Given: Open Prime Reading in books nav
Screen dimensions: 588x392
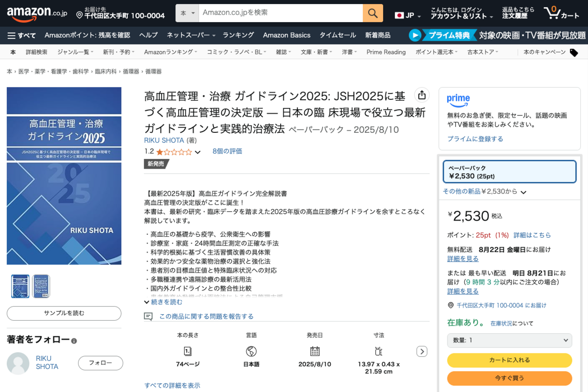Looking at the screenshot, I should pos(386,52).
